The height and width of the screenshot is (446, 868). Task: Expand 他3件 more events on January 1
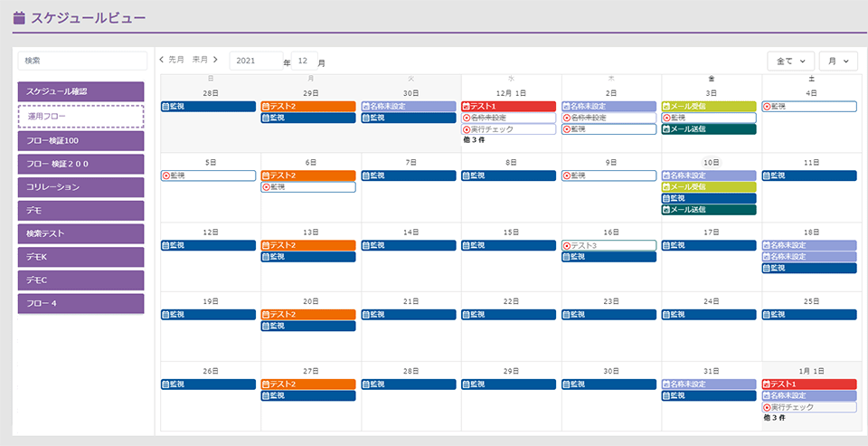774,418
